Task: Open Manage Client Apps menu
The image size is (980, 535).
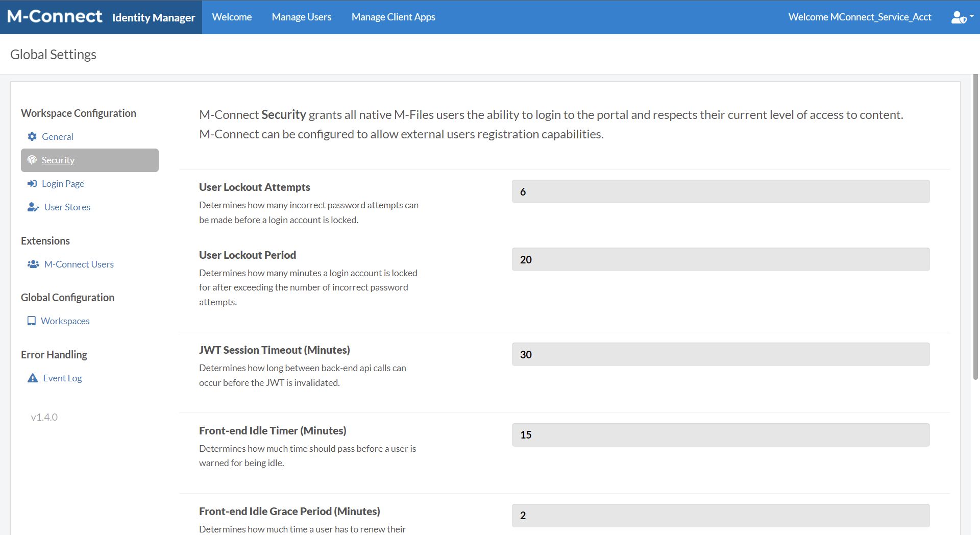Action: point(393,17)
